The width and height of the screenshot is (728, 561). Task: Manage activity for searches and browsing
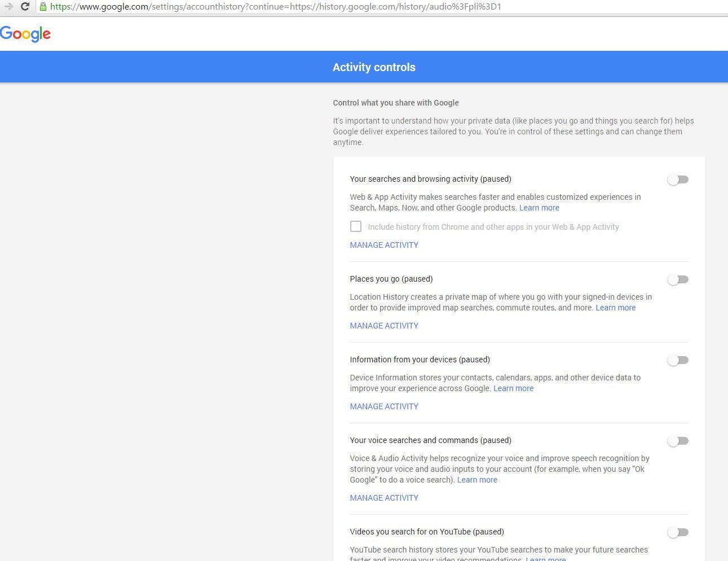point(384,245)
